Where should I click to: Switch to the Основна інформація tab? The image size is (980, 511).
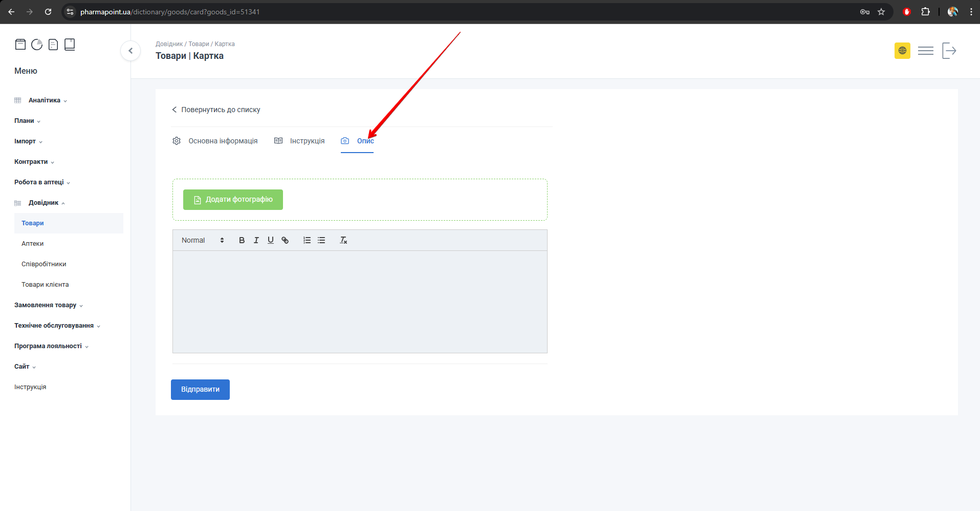tap(215, 141)
